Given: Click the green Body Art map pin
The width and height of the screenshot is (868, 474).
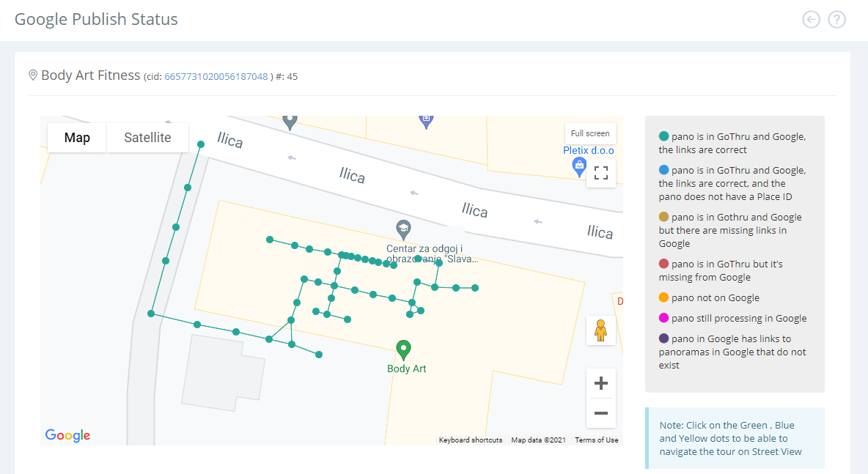Looking at the screenshot, I should tap(403, 350).
